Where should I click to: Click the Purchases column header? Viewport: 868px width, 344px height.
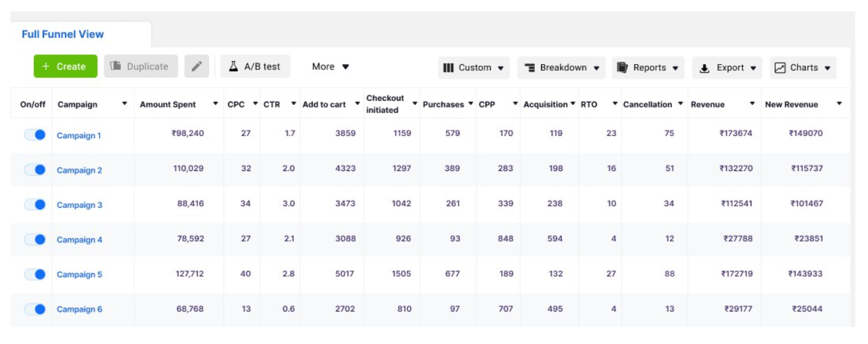pos(443,104)
